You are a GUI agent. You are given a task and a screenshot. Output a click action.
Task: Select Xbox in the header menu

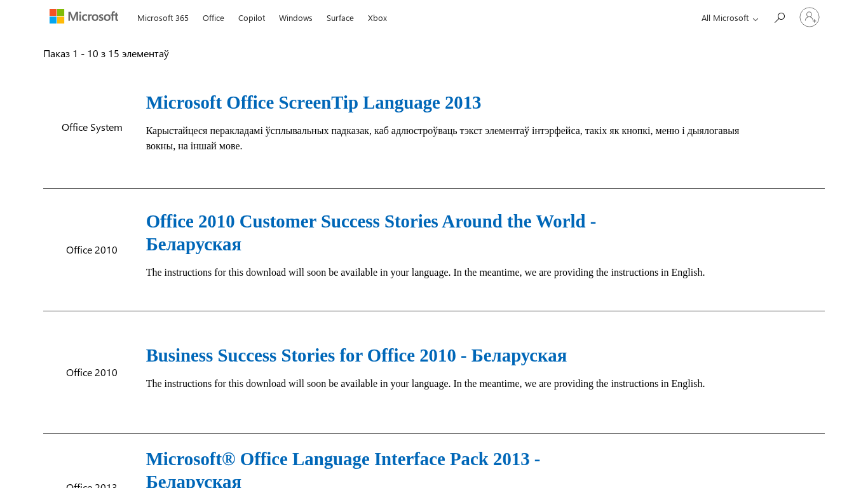pyautogui.click(x=377, y=18)
